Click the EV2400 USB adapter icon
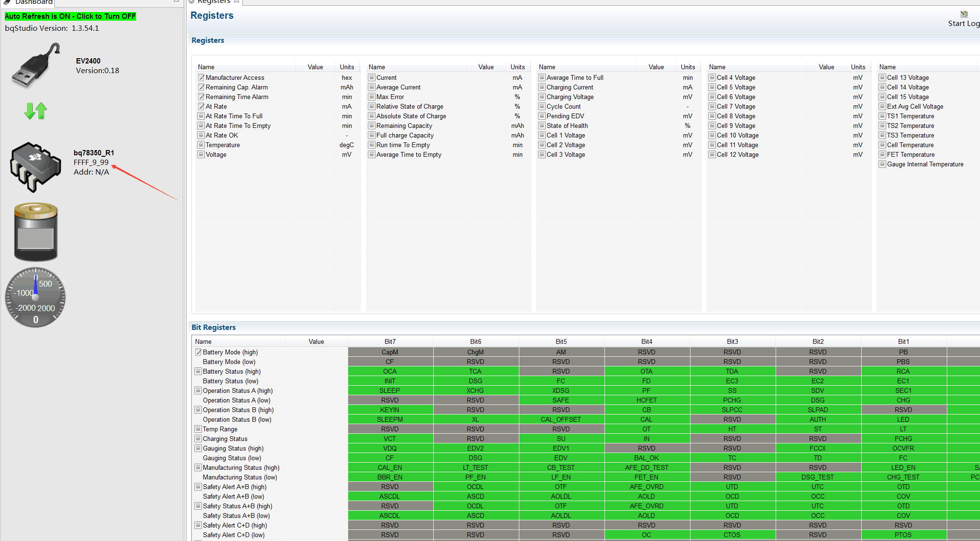Screen dimensions: 980x541 [x=36, y=66]
